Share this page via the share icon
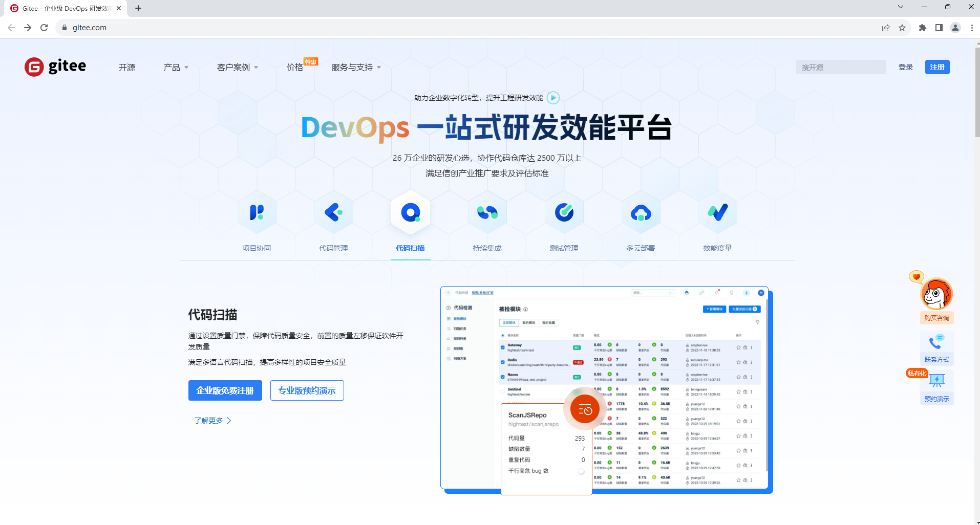This screenshot has width=980, height=525. tap(886, 28)
